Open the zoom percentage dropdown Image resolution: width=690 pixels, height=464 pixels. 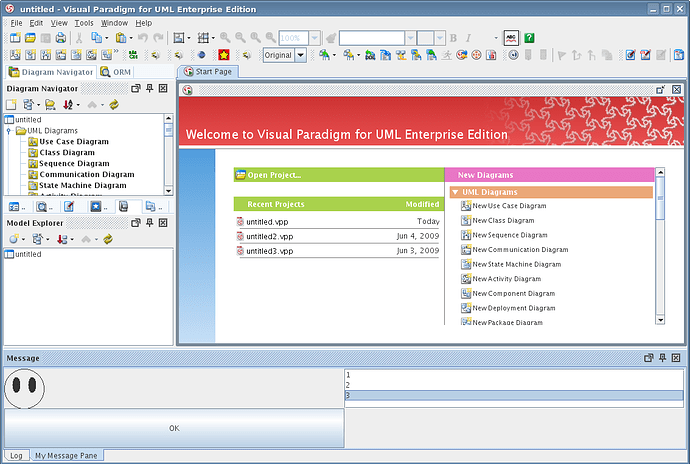pyautogui.click(x=314, y=38)
